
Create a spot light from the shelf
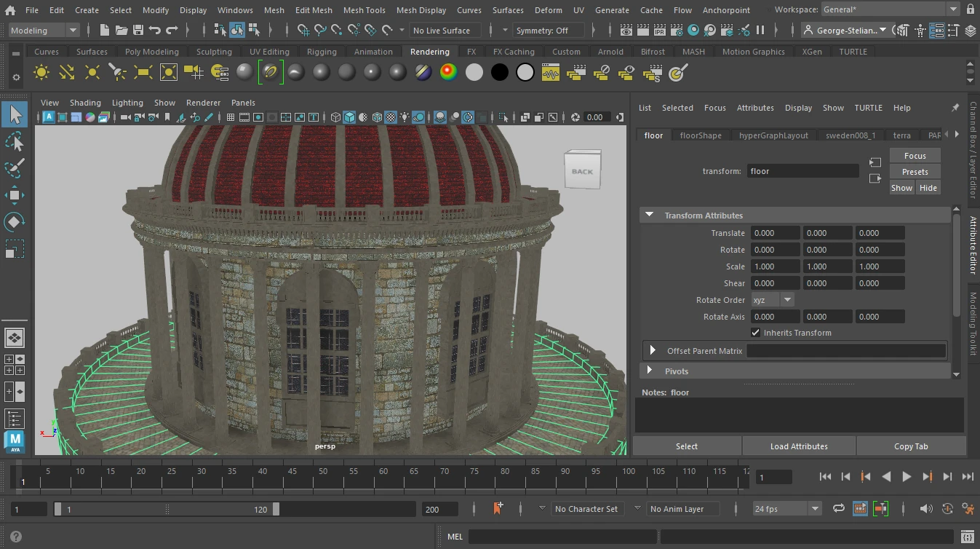[x=117, y=73]
